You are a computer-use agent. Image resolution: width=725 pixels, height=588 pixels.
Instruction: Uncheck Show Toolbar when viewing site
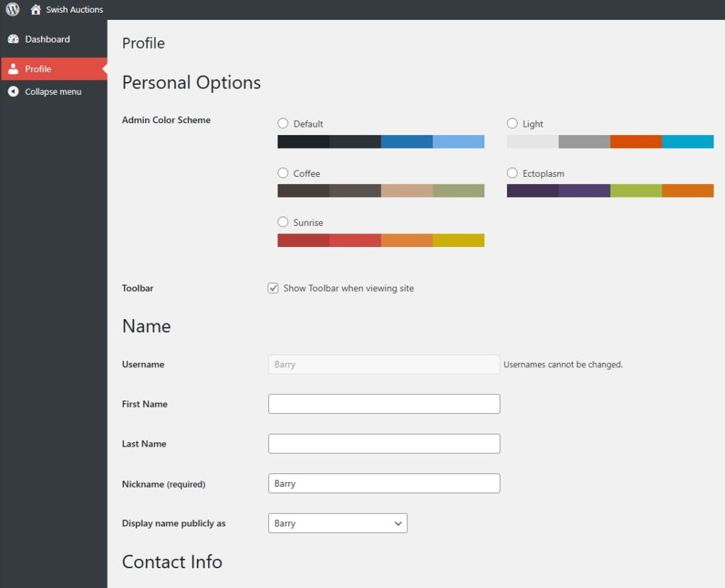[273, 288]
